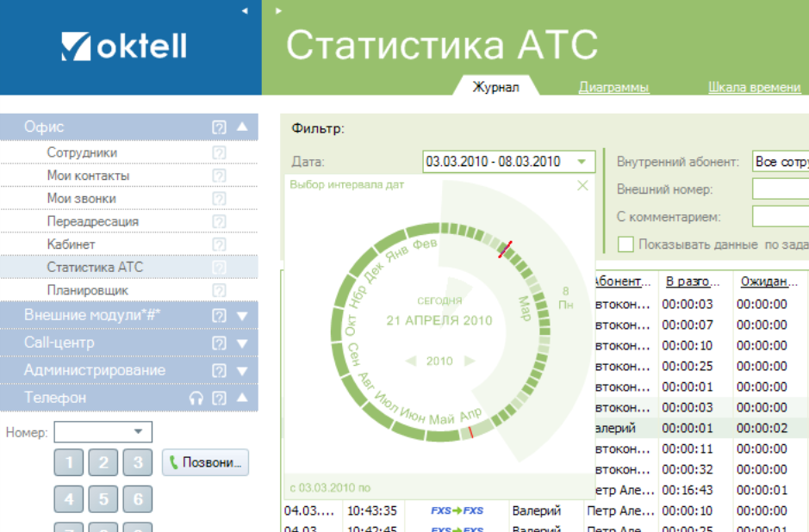Click help icon next to Сотрудники
This screenshot has height=532, width=809.
[219, 152]
